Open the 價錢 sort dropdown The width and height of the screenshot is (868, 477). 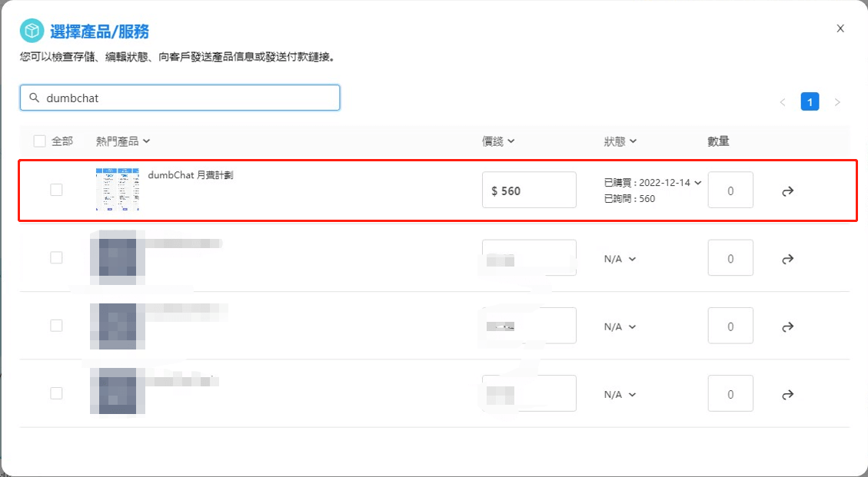[x=498, y=141]
